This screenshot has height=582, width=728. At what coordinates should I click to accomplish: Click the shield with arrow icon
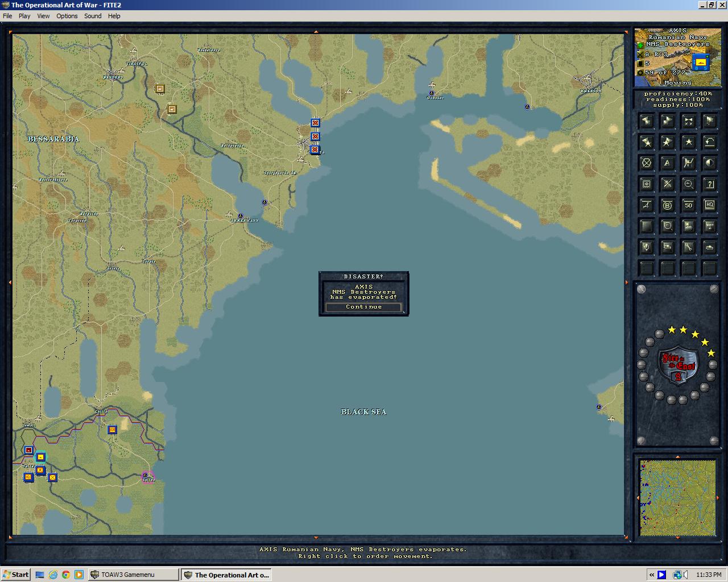646,247
